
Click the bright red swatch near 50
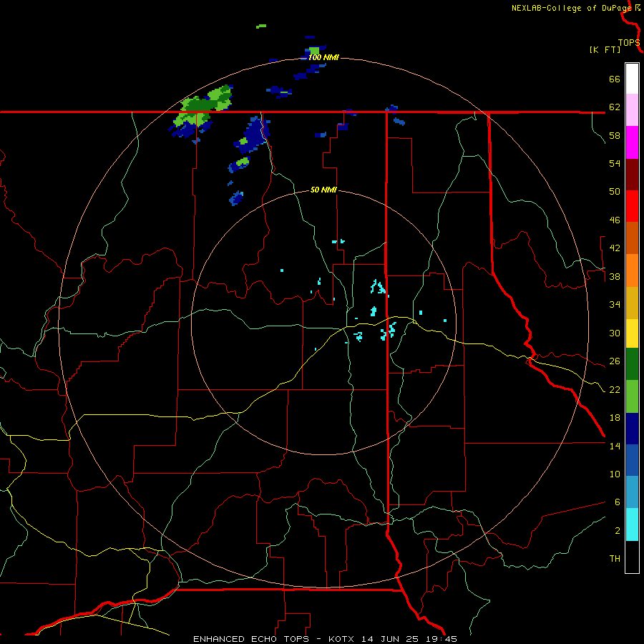point(632,206)
